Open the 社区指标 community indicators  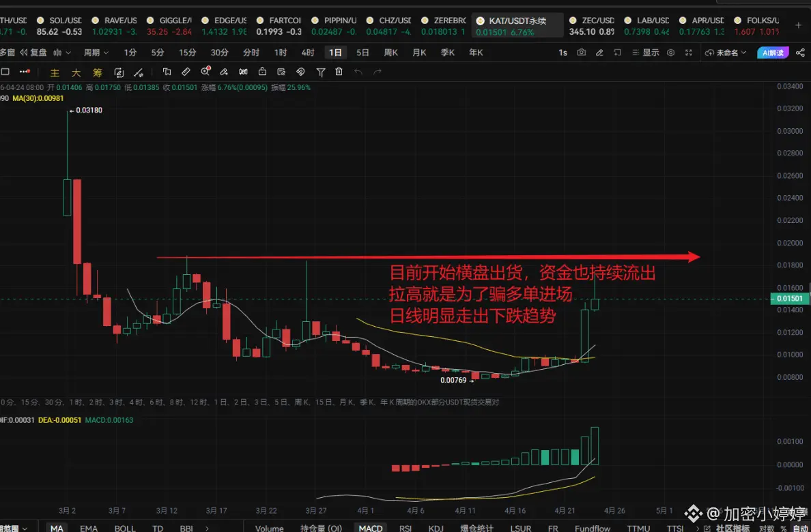[733, 528]
